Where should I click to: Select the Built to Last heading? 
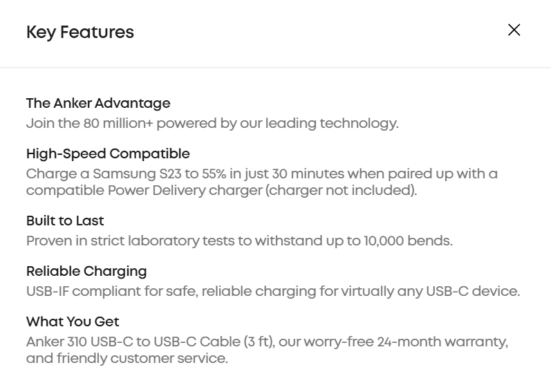point(65,221)
